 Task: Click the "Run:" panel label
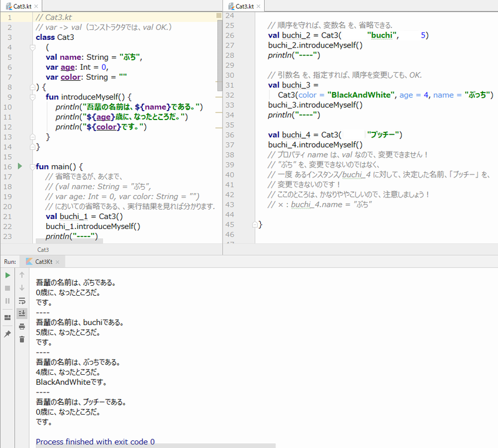click(10, 262)
